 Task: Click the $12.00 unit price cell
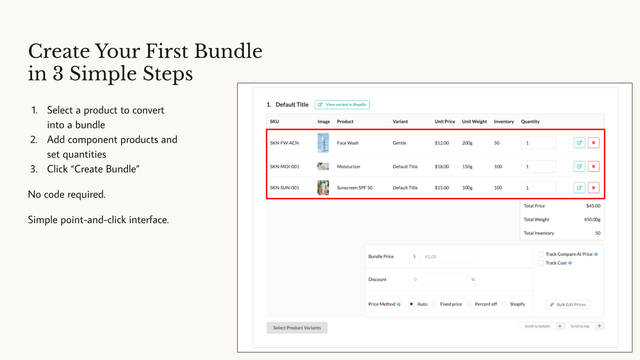[x=442, y=143]
